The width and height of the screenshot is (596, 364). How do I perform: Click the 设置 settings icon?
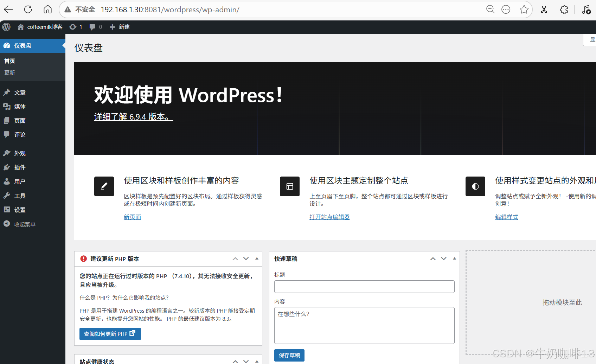[x=7, y=210]
